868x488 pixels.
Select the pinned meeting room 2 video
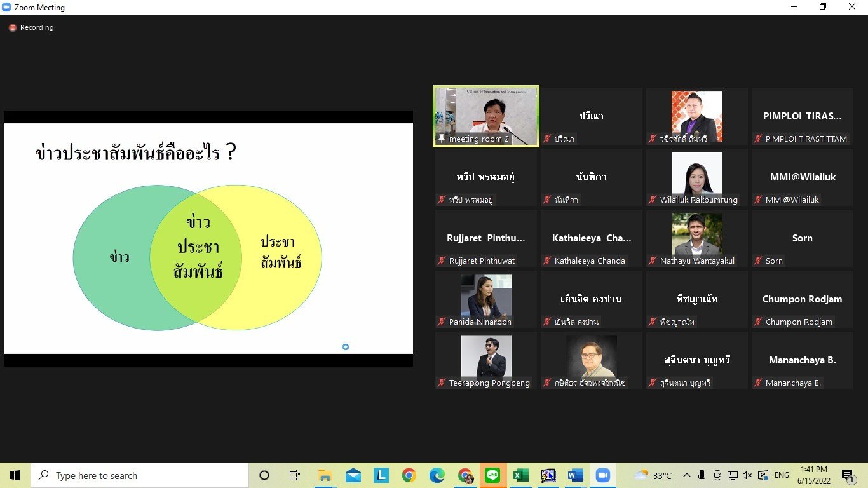pyautogui.click(x=486, y=116)
